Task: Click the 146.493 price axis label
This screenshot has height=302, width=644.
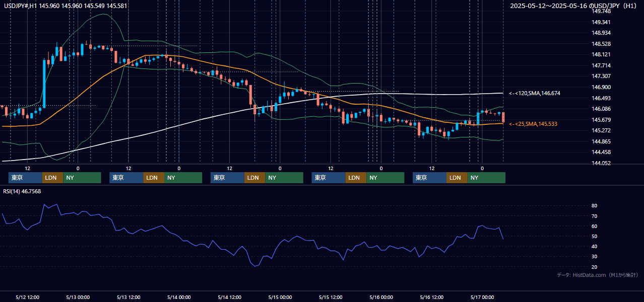Action: pyautogui.click(x=601, y=98)
